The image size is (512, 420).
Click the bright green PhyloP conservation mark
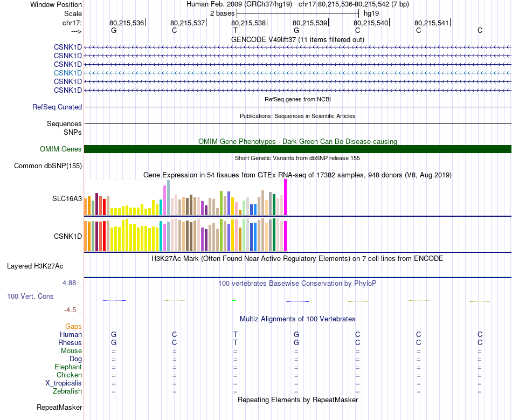click(234, 300)
